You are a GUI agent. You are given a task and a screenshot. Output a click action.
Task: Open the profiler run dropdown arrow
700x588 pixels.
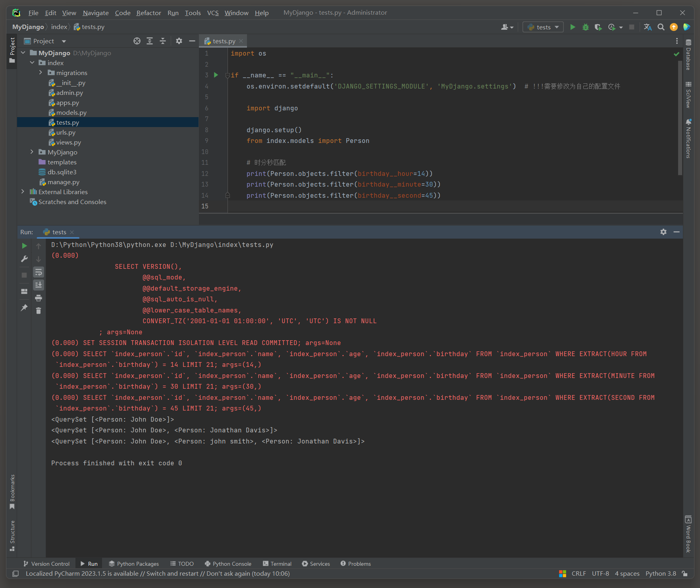tap(621, 27)
